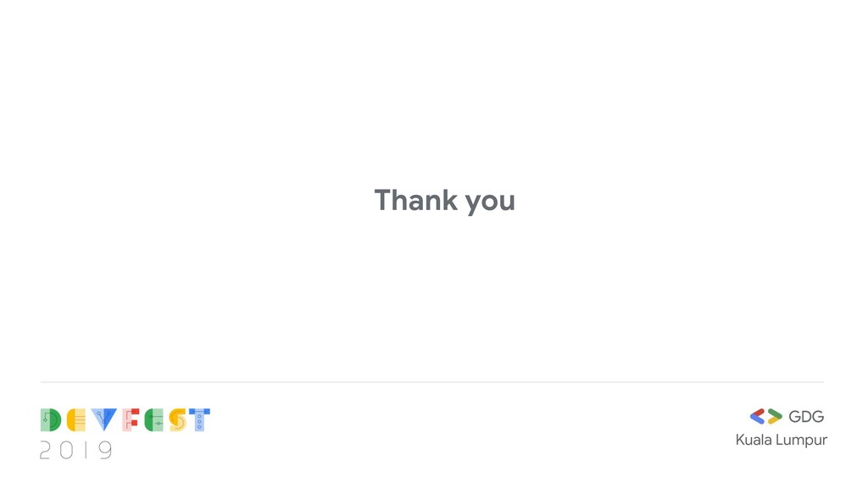Click the red letter F in DevFest logo
The image size is (868, 488).
(x=131, y=420)
